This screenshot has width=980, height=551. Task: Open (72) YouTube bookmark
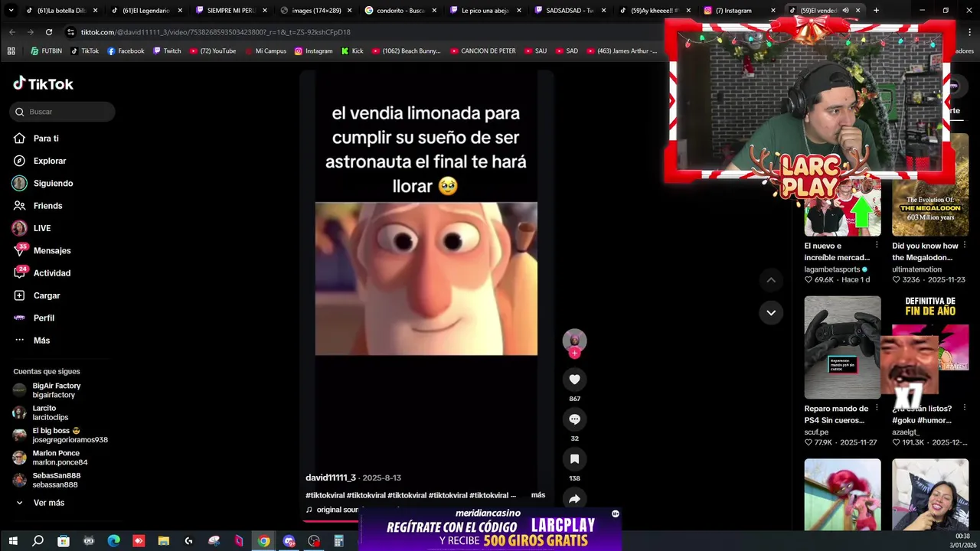click(212, 51)
